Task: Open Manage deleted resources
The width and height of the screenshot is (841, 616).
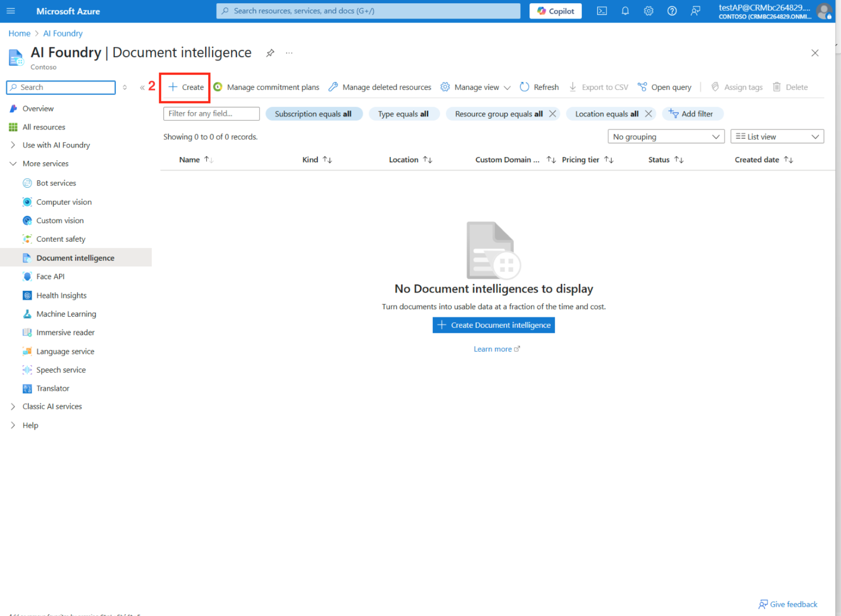Action: pos(380,87)
